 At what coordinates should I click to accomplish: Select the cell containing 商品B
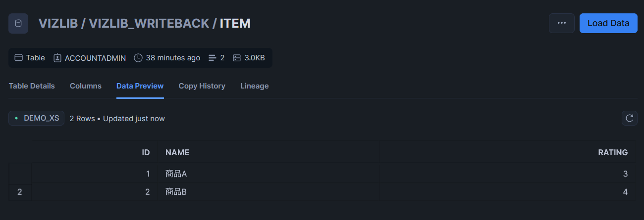(x=268, y=192)
